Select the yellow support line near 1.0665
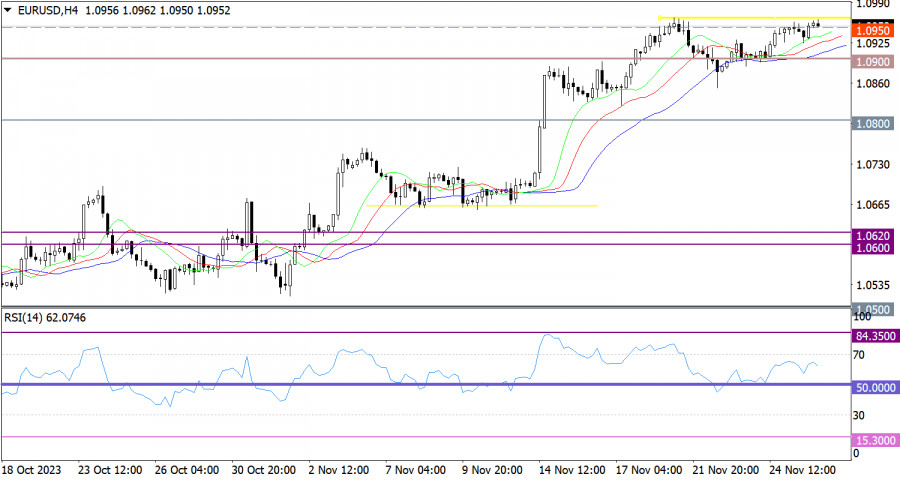The height and width of the screenshot is (480, 900). click(482, 206)
